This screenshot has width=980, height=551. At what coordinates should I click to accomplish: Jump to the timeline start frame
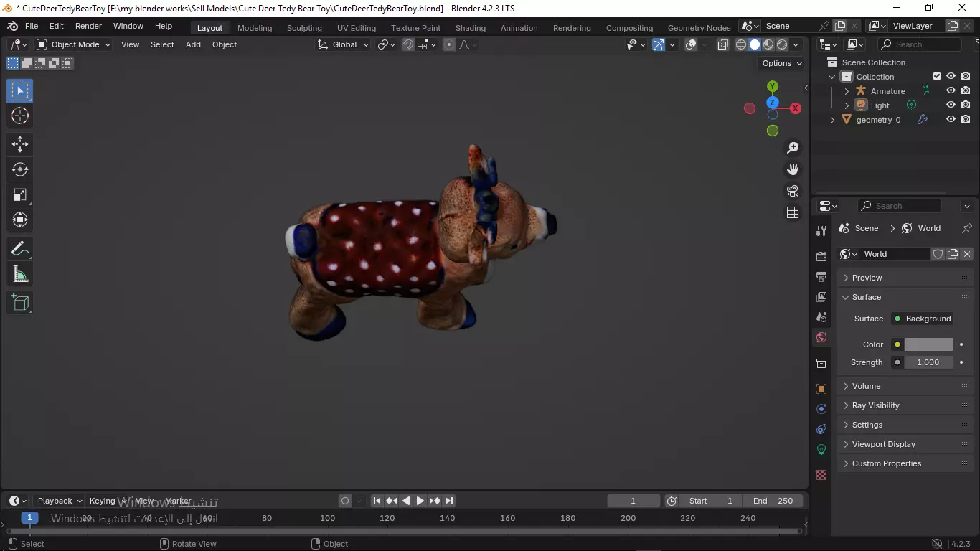377,501
